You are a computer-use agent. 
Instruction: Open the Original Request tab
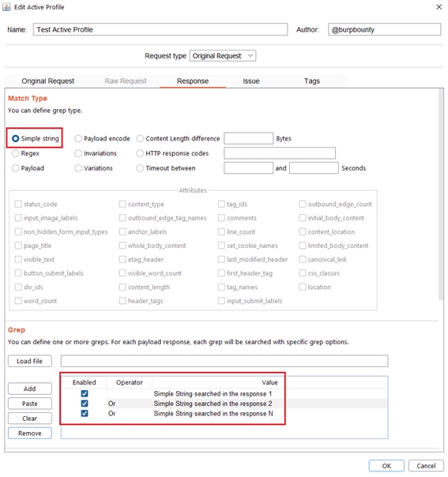click(x=47, y=81)
